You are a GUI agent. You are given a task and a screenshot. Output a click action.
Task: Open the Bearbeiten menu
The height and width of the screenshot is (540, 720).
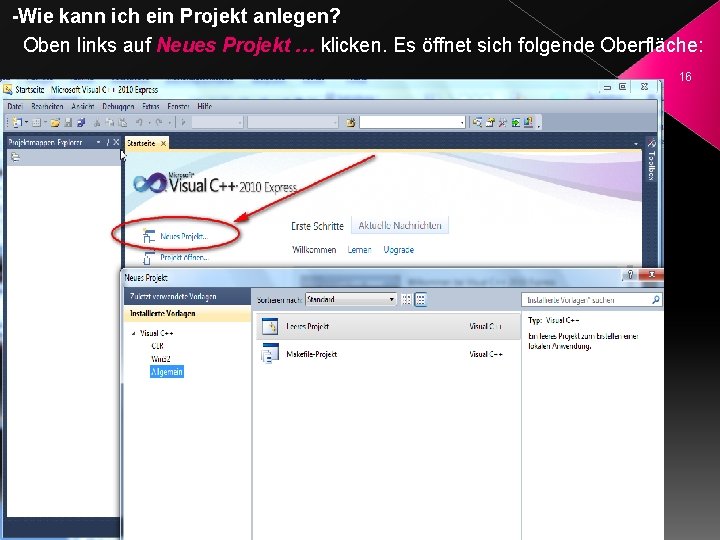click(47, 106)
